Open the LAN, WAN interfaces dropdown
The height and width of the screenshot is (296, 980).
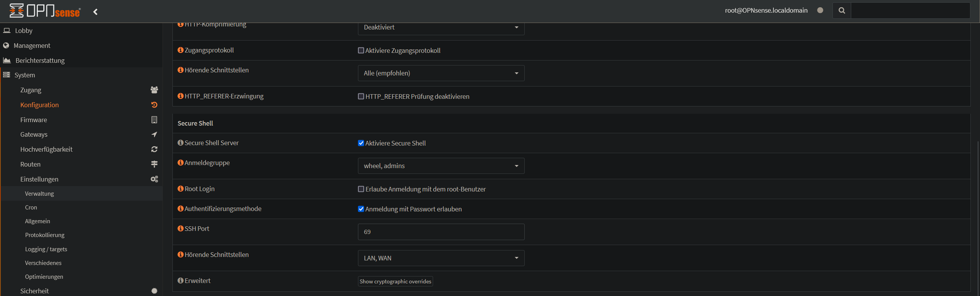click(x=441, y=258)
